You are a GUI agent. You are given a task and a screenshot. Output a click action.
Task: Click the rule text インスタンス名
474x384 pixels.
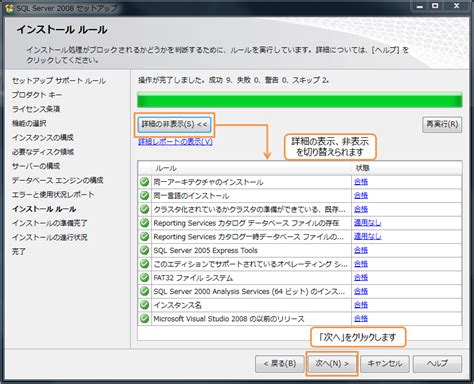tap(177, 305)
